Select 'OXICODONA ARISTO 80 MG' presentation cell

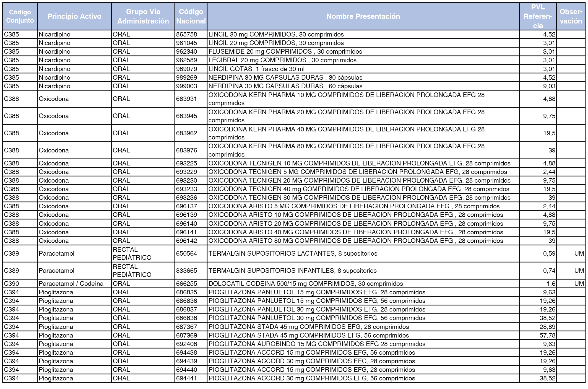coord(363,241)
